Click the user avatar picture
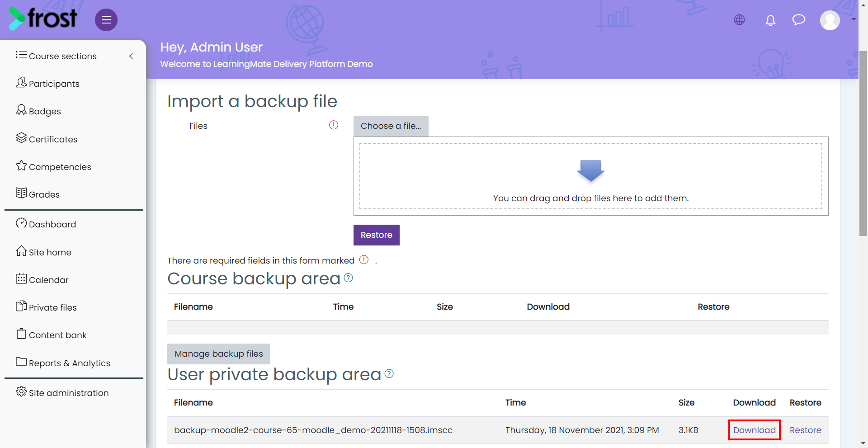868x448 pixels. click(830, 20)
